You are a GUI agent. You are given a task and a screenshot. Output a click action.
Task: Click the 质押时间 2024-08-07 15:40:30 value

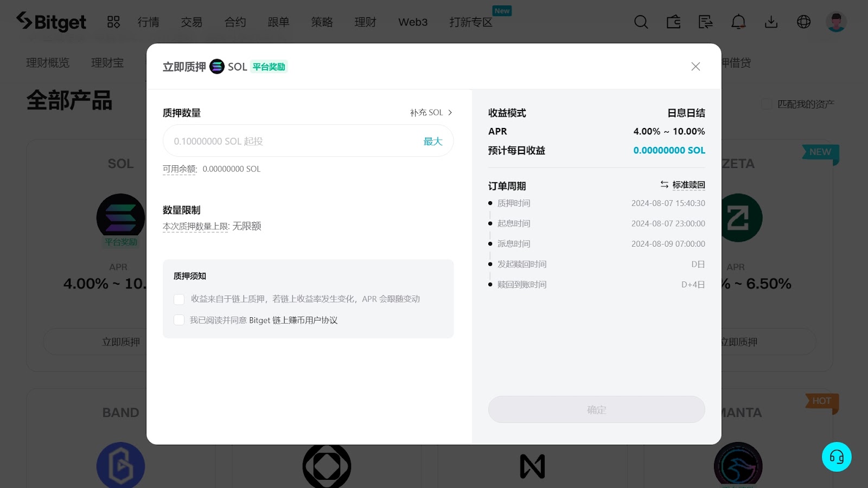tap(668, 203)
